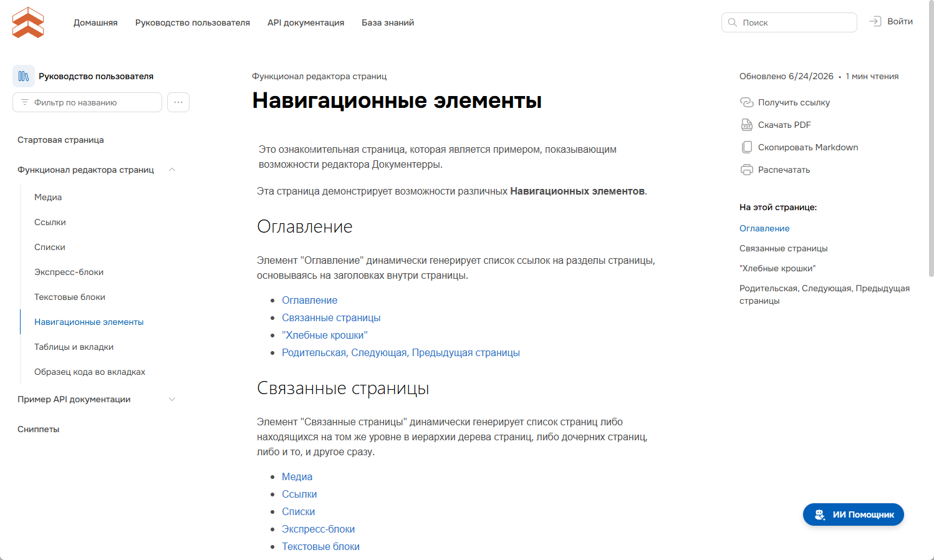Click Родительская, Следующая, Предыдущая страницы content link
The width and height of the screenshot is (934, 560).
pyautogui.click(x=401, y=352)
